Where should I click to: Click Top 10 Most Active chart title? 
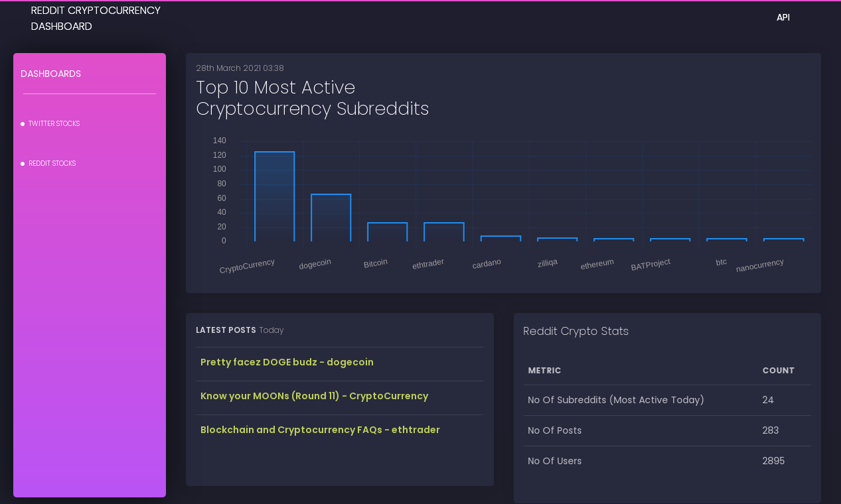[312, 98]
